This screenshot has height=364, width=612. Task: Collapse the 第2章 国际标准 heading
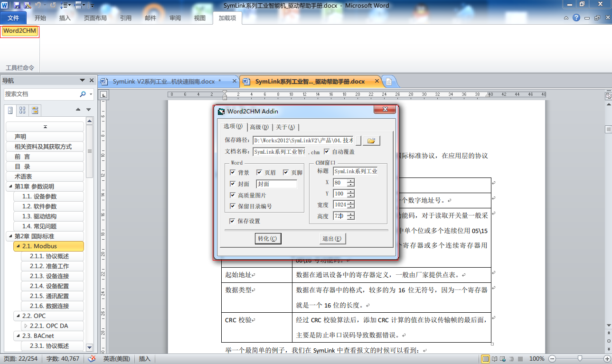pyautogui.click(x=10, y=236)
